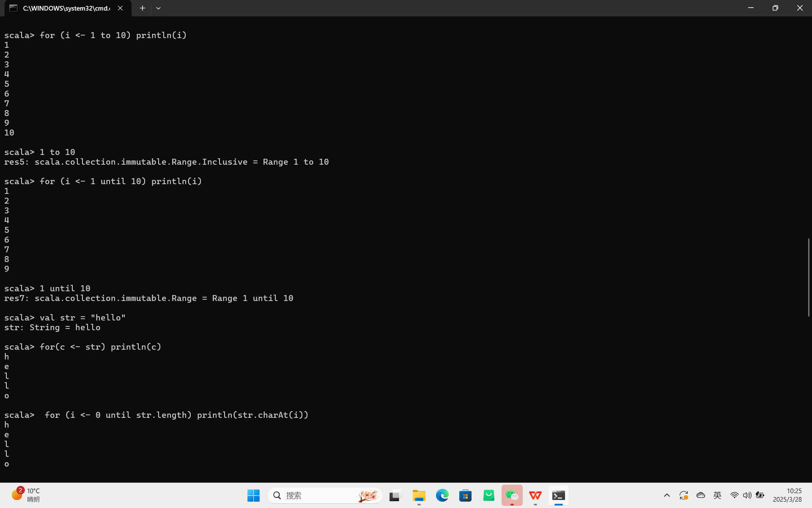Open Task View from taskbar
812x508 pixels.
coord(395,495)
